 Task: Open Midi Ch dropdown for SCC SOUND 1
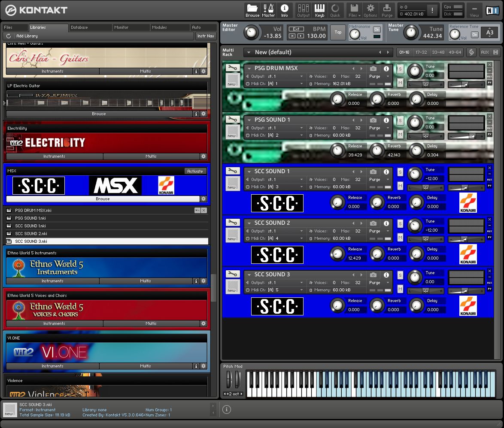tap(301, 187)
